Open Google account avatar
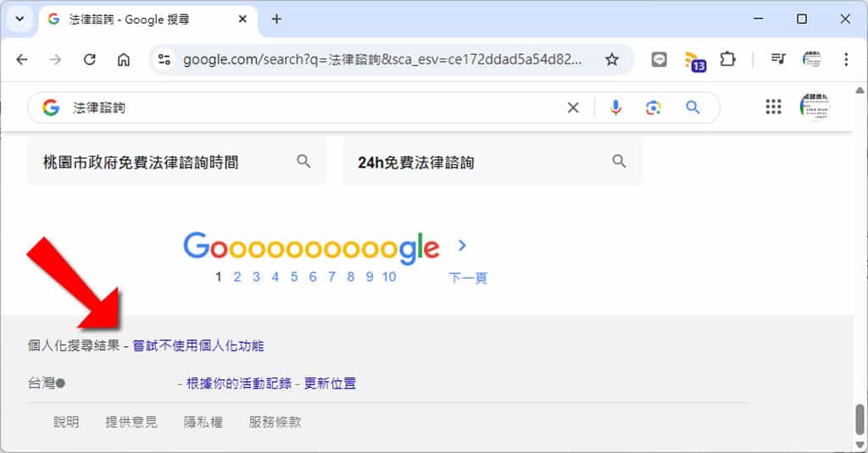868x453 pixels. tap(815, 106)
